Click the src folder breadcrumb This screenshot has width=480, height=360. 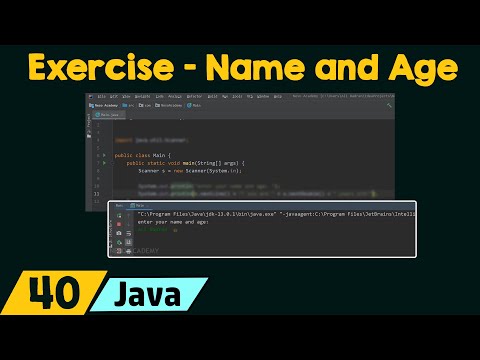[128, 105]
